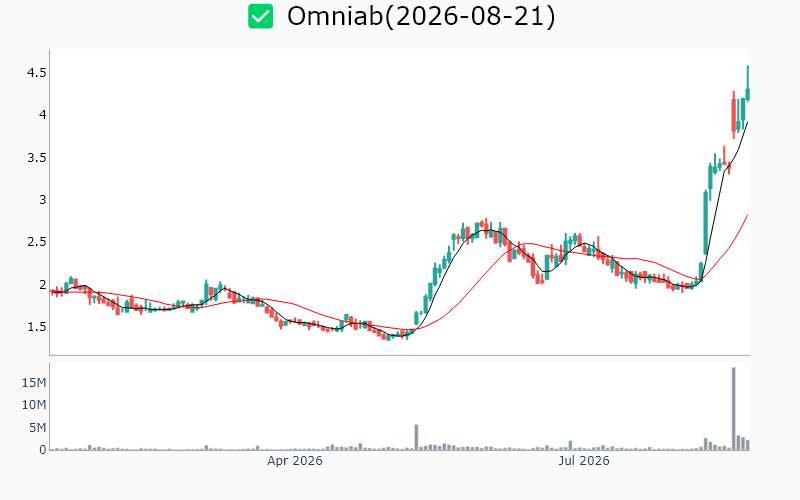Image resolution: width=800 pixels, height=500 pixels.
Task: Select the 2.5 price axis label
Action: [36, 242]
